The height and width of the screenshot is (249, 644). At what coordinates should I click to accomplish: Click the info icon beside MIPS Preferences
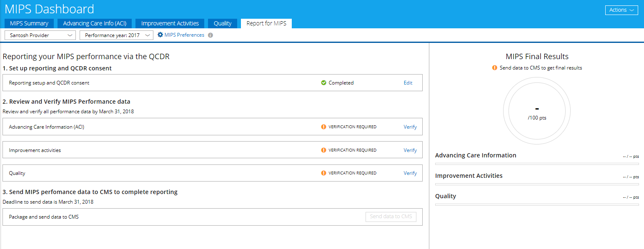point(210,35)
